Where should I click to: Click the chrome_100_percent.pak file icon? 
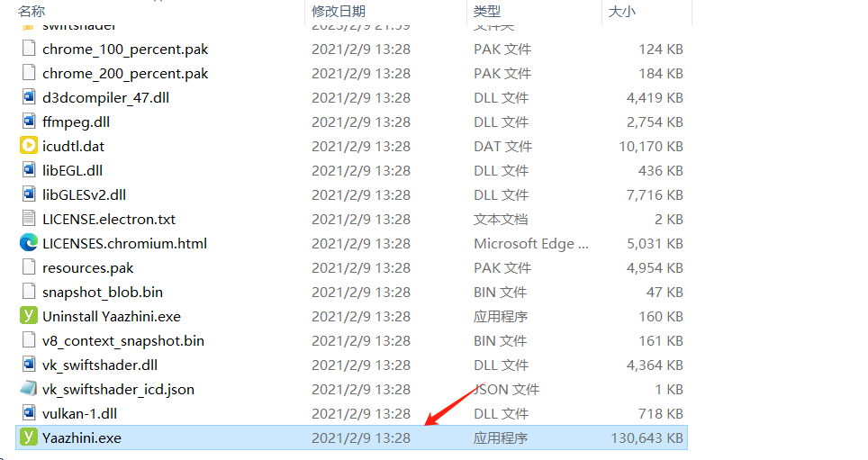coord(29,49)
